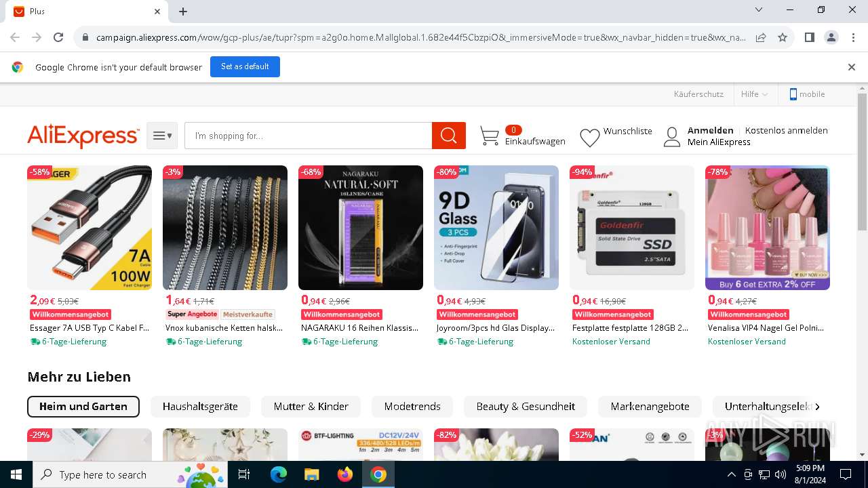
Task: Click Kostenlos anmelden link
Action: point(787,130)
